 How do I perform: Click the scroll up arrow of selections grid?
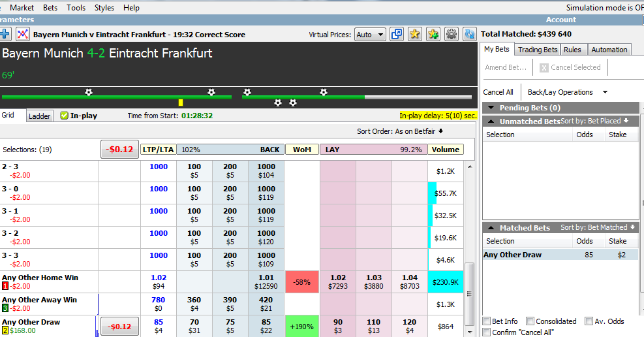(469, 167)
